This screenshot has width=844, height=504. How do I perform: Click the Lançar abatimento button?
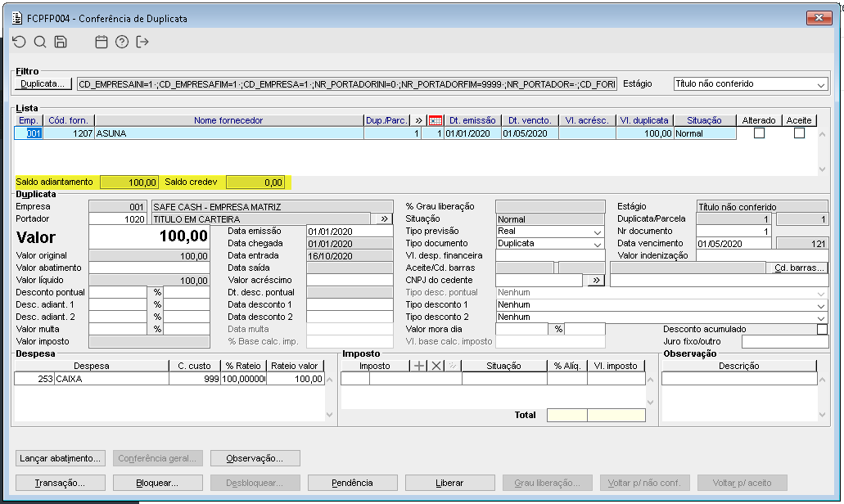pyautogui.click(x=61, y=458)
